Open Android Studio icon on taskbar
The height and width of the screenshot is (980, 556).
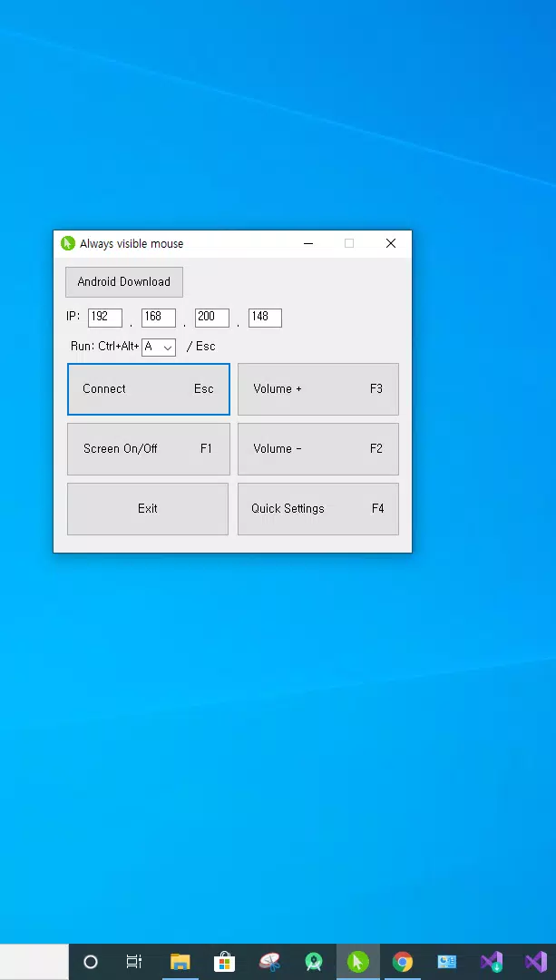click(314, 962)
